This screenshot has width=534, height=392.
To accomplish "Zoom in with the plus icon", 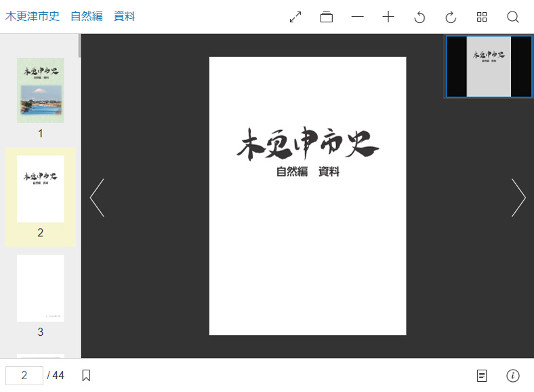I will [388, 17].
